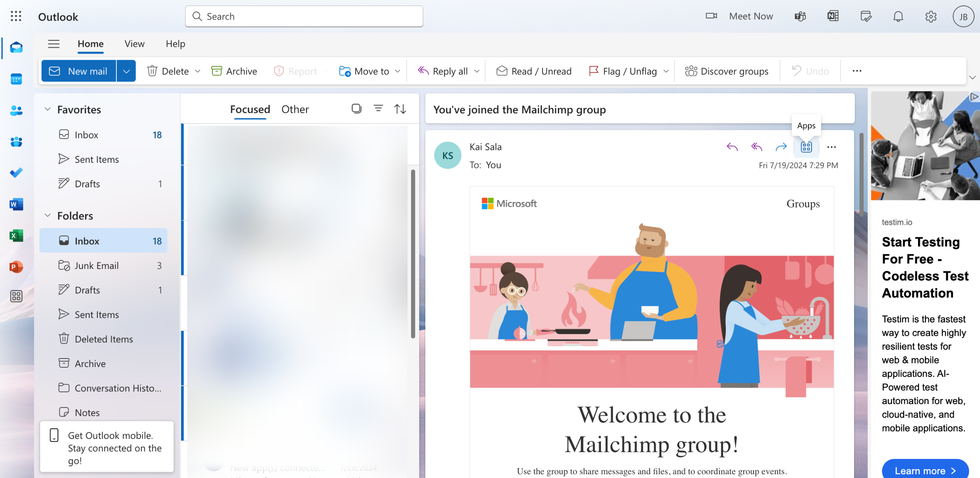
Task: Launch Excel from the left sidebar
Action: (16, 236)
